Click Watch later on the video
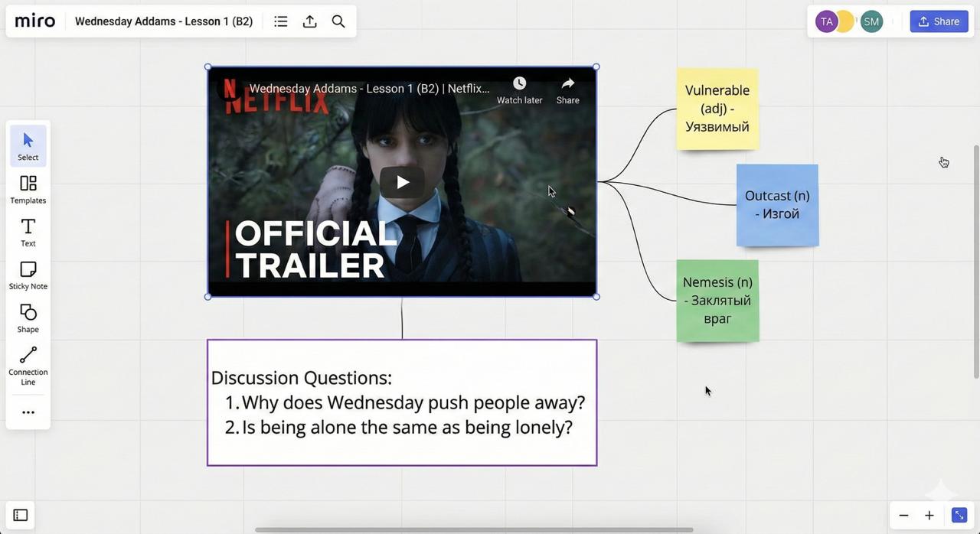 coord(519,90)
